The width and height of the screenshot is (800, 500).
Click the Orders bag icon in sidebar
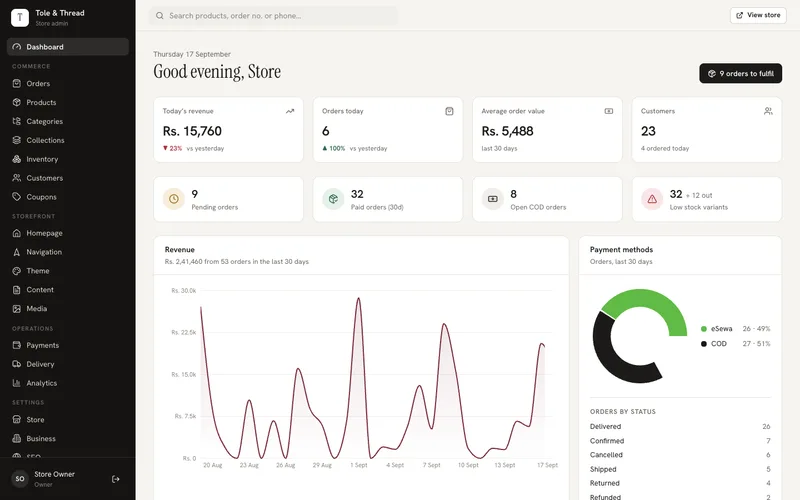point(17,83)
